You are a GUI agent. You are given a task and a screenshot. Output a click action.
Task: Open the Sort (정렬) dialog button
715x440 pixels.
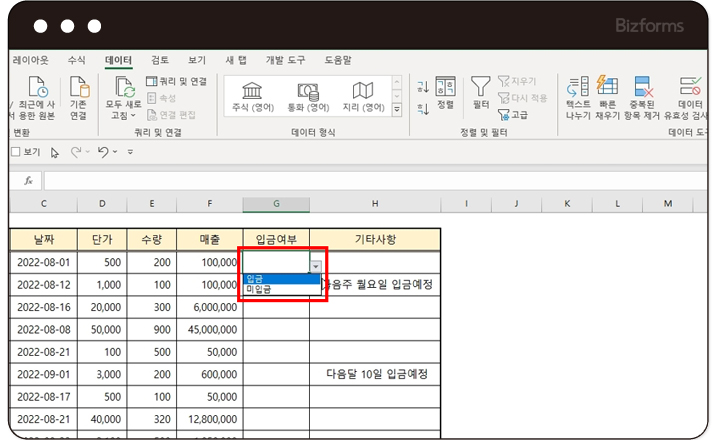point(446,91)
